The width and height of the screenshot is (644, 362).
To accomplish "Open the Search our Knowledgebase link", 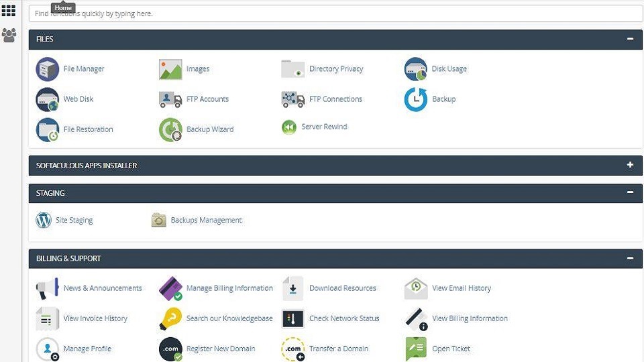I will pos(229,318).
